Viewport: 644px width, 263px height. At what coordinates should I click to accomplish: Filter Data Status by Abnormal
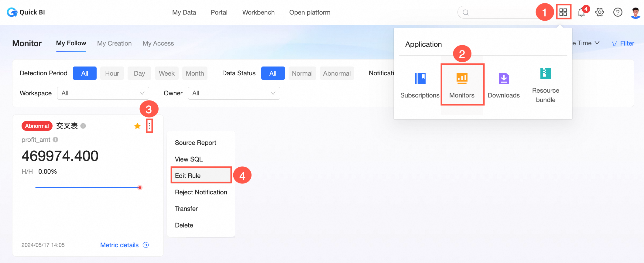(x=337, y=73)
